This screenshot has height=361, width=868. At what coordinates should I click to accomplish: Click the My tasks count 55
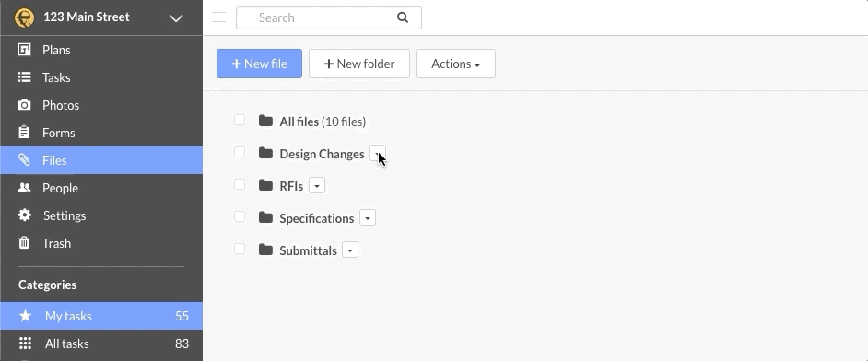[182, 316]
